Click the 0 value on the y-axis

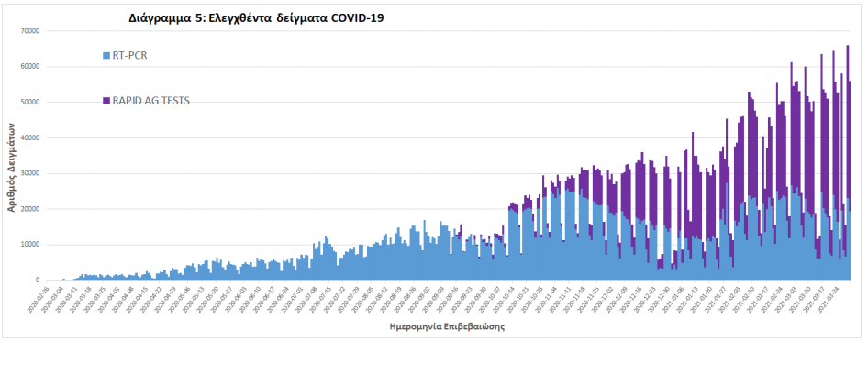(x=39, y=280)
